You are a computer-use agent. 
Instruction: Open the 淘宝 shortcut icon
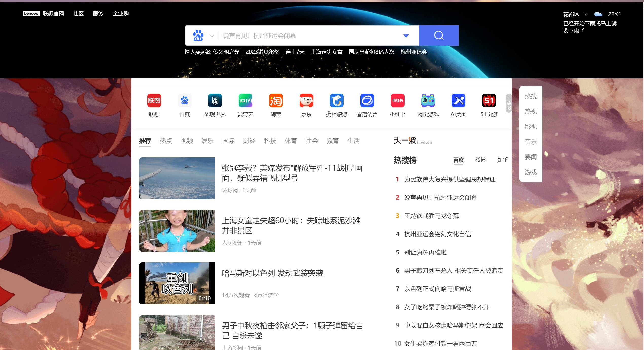click(x=276, y=100)
